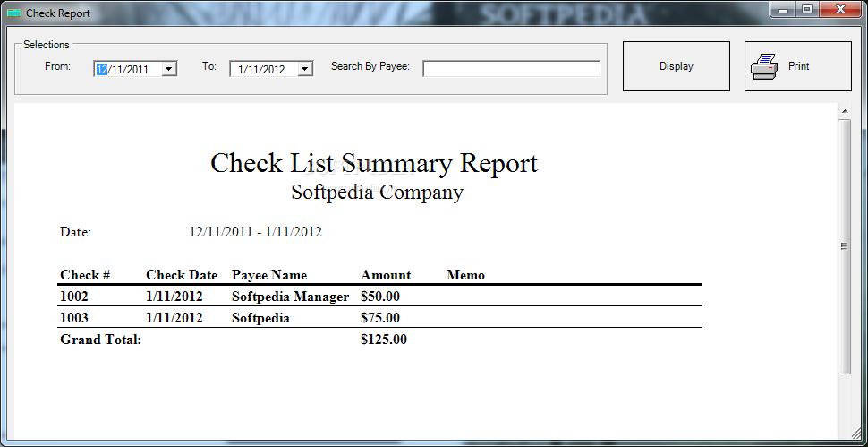This screenshot has width=868, height=447.
Task: Click check date of check 1003
Action: coord(174,318)
